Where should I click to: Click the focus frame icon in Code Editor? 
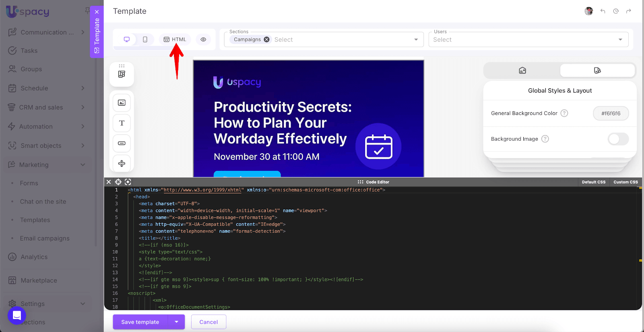pyautogui.click(x=128, y=182)
